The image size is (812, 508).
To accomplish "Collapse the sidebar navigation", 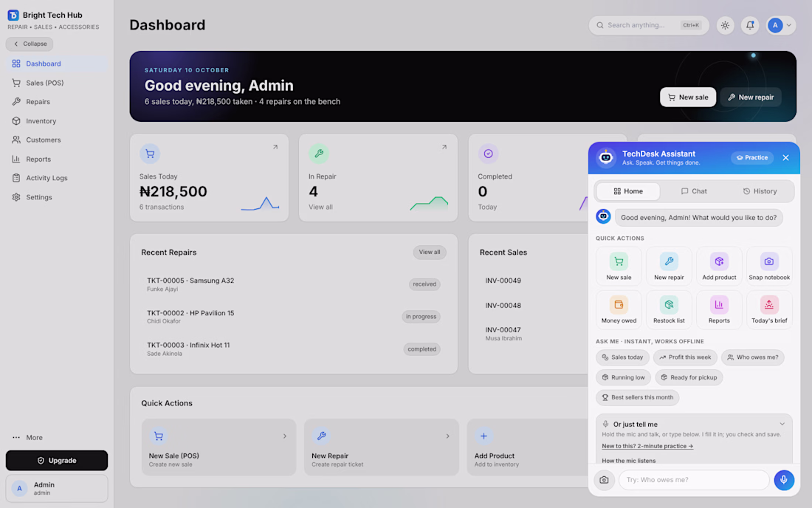I will click(x=30, y=44).
